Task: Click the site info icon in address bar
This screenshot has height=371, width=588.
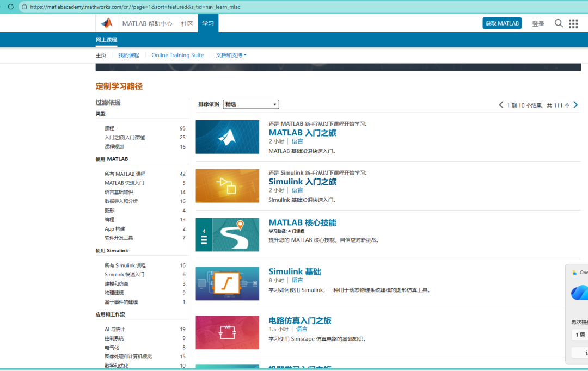Action: (24, 7)
